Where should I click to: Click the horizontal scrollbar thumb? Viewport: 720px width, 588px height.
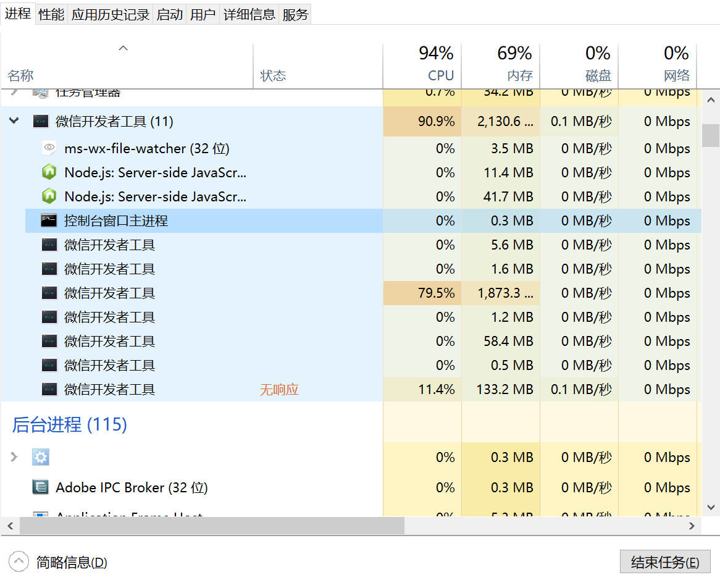(x=212, y=526)
